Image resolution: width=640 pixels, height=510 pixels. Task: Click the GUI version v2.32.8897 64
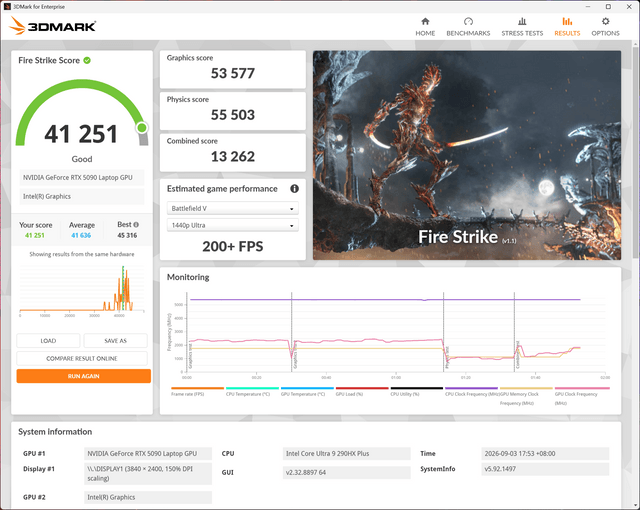[347, 472]
